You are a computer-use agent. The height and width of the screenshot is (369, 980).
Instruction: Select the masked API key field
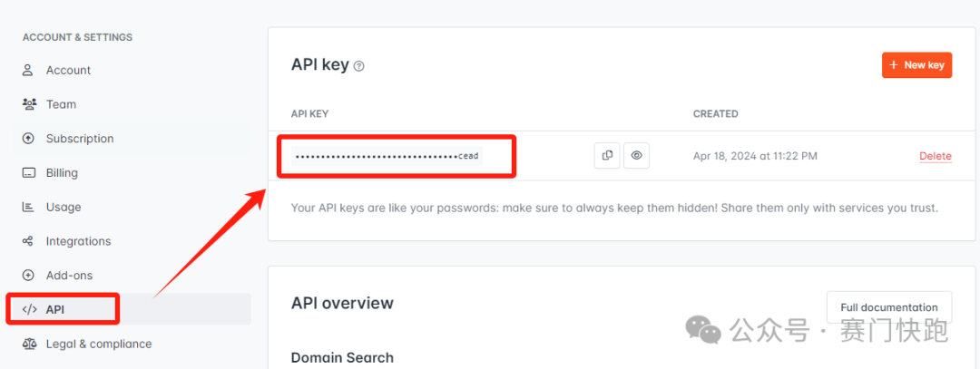(x=387, y=156)
